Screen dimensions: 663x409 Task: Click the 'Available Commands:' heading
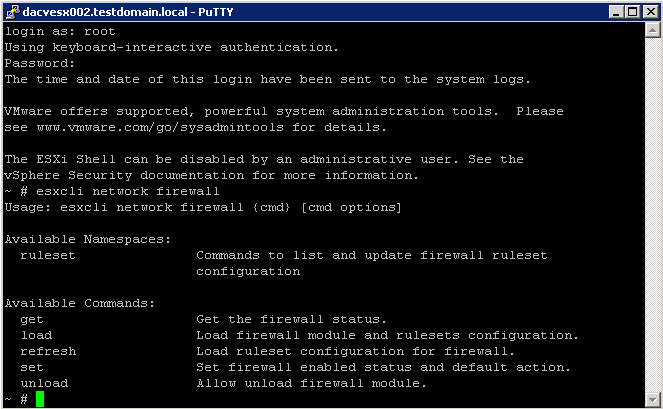(x=80, y=303)
